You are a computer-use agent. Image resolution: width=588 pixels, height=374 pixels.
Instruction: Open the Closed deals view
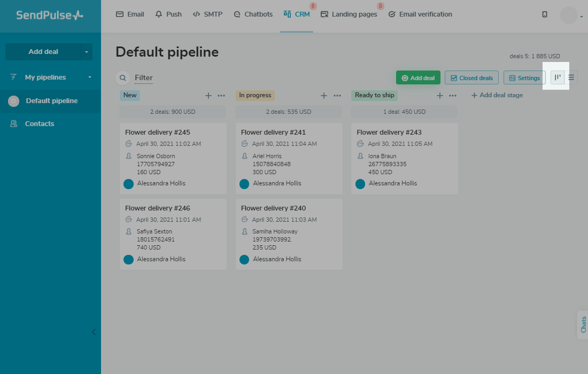point(471,78)
